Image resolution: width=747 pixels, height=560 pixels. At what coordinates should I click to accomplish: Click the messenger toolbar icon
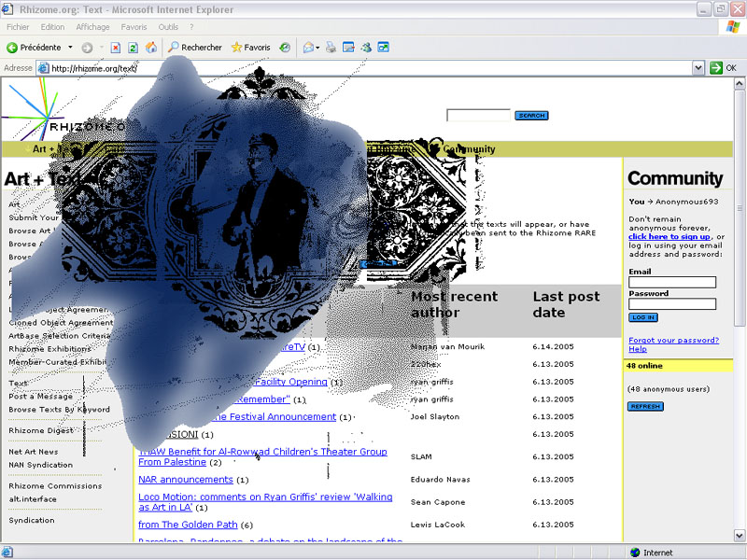click(366, 48)
